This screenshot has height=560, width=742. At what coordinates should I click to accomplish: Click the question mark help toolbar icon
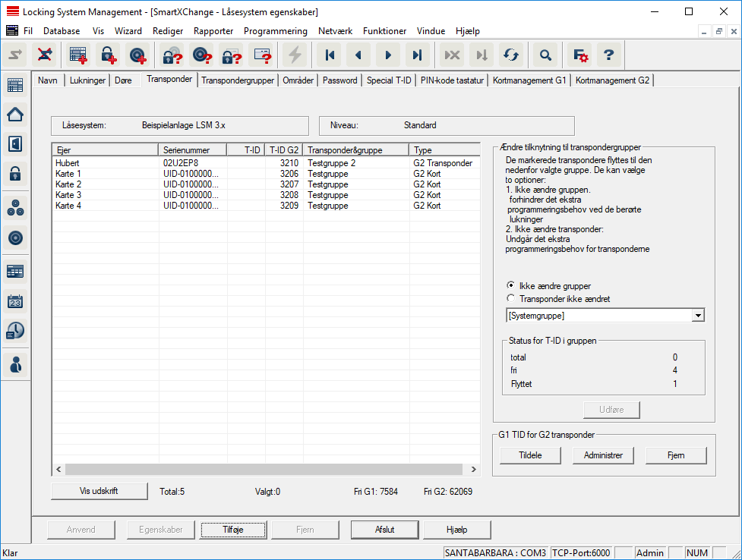coord(608,55)
